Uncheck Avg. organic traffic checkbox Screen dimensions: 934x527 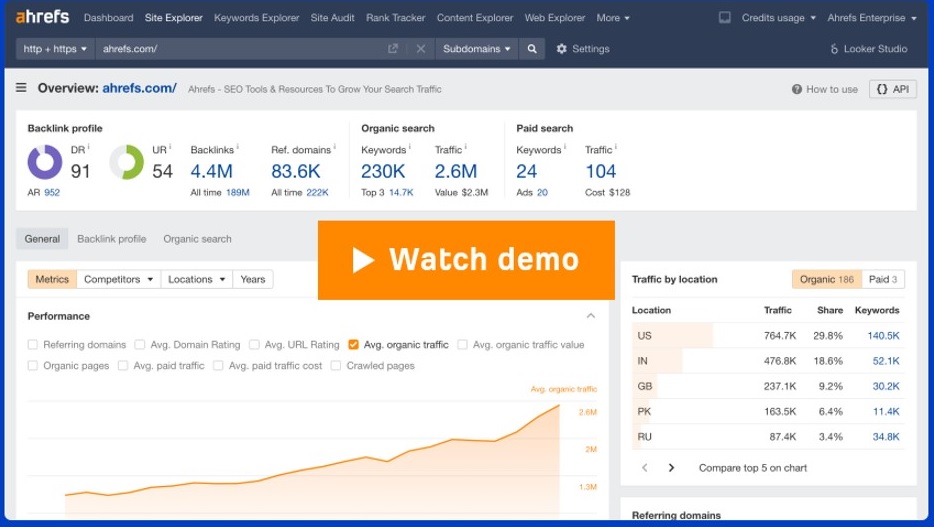(x=353, y=345)
